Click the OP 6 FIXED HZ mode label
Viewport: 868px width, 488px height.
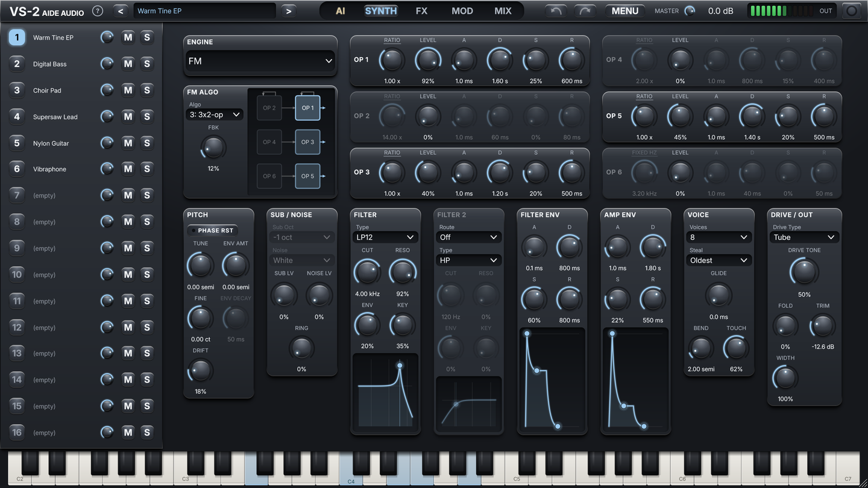pos(644,153)
